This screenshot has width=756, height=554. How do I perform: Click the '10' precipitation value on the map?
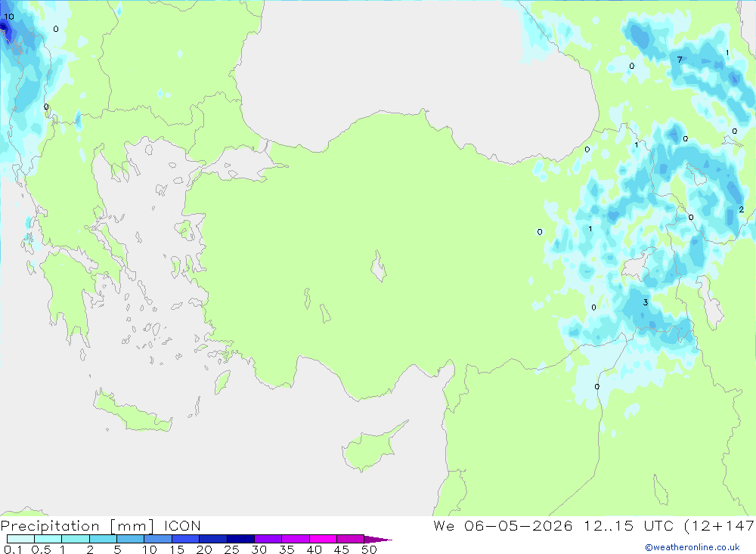point(9,17)
